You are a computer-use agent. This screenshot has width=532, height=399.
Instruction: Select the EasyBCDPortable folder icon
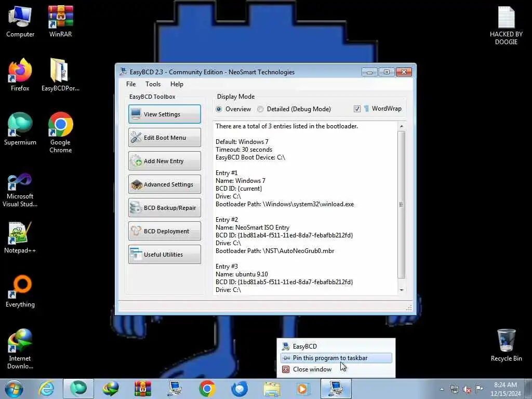60,75
